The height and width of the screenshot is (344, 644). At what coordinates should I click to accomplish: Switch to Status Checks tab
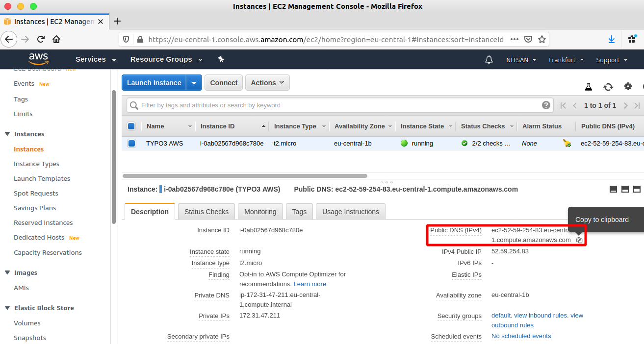tap(206, 212)
